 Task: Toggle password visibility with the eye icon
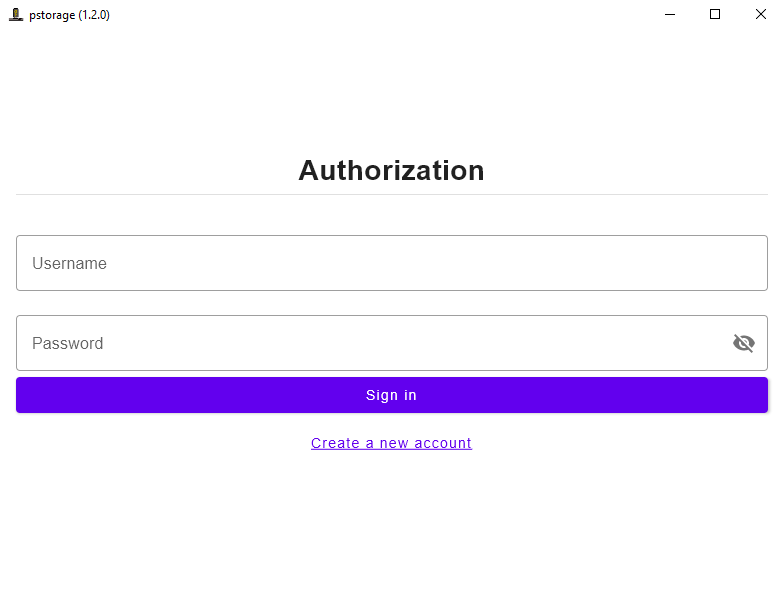point(743,343)
